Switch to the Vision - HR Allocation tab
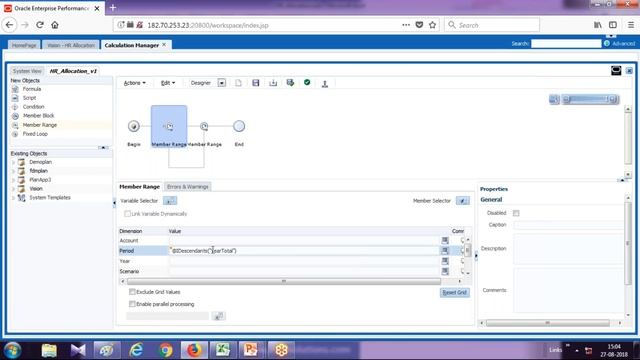 click(x=71, y=45)
